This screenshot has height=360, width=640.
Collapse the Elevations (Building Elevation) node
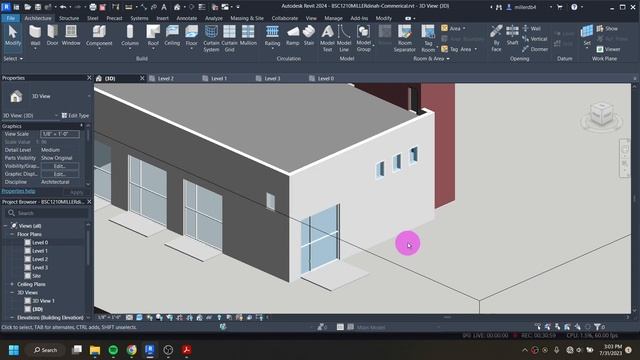(x=12, y=318)
